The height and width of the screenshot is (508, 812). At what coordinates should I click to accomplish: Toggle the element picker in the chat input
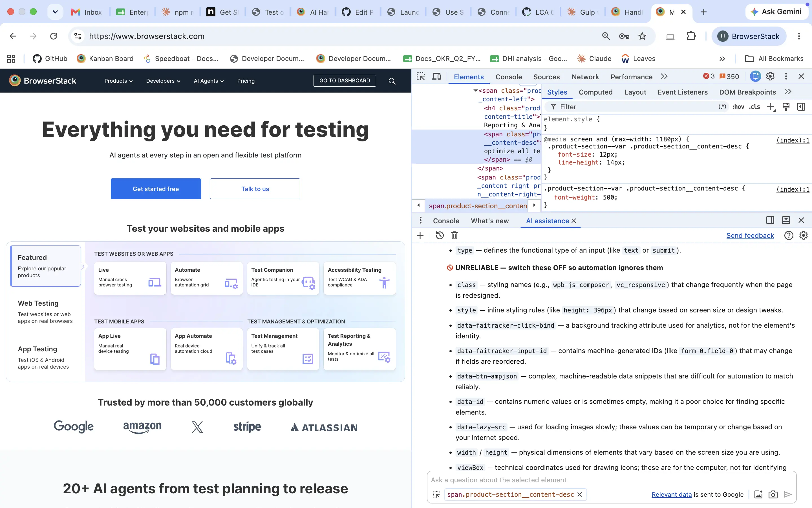pos(436,494)
